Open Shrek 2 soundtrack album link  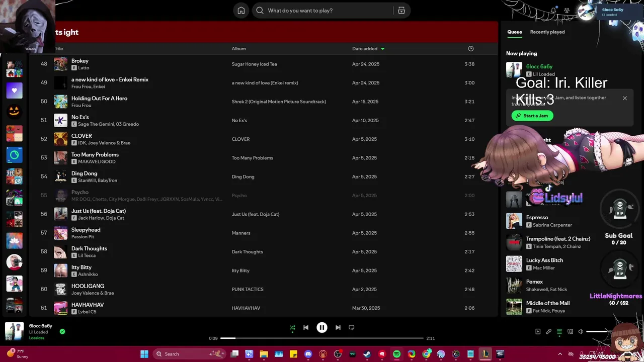279,102
